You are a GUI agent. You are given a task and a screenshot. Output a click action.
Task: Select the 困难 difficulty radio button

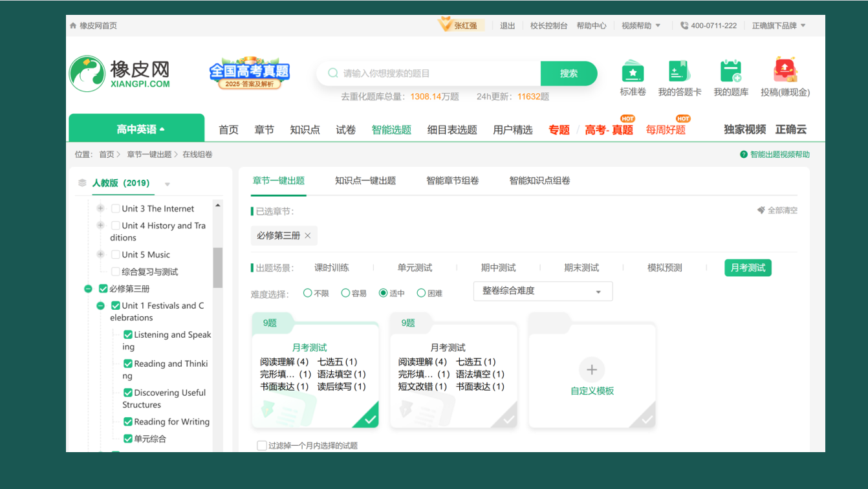tap(421, 293)
